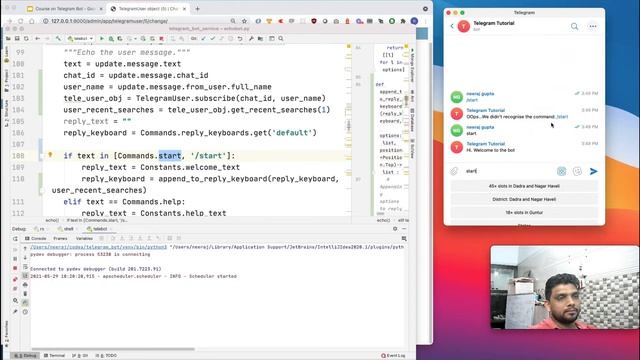Click Chrome reload button
Image resolution: width=640 pixels, height=360 pixels.
pos(20,21)
